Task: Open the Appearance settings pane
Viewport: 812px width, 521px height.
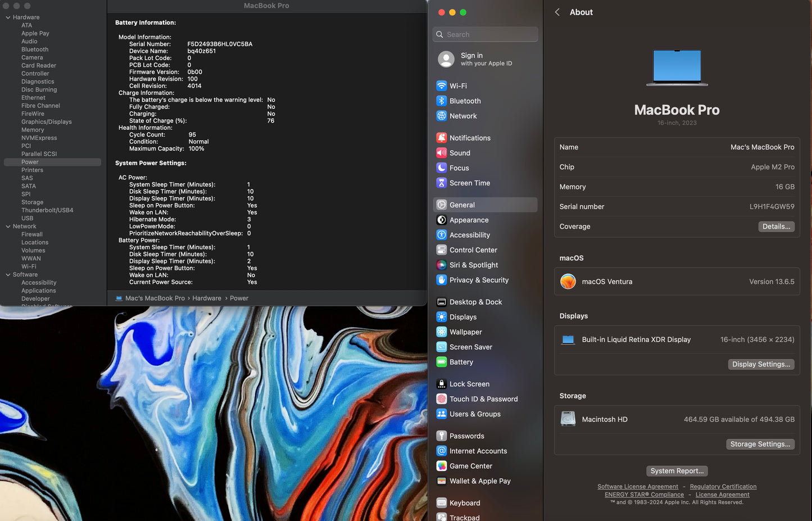Action: [469, 220]
